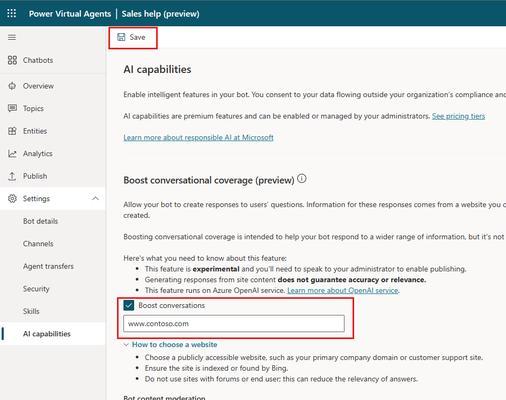
Task: Go to Bot details settings page
Action: coord(40,221)
